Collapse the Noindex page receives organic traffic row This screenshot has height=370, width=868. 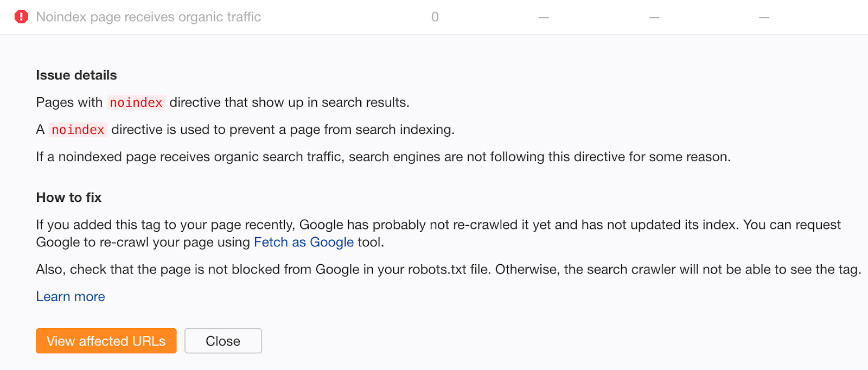148,17
